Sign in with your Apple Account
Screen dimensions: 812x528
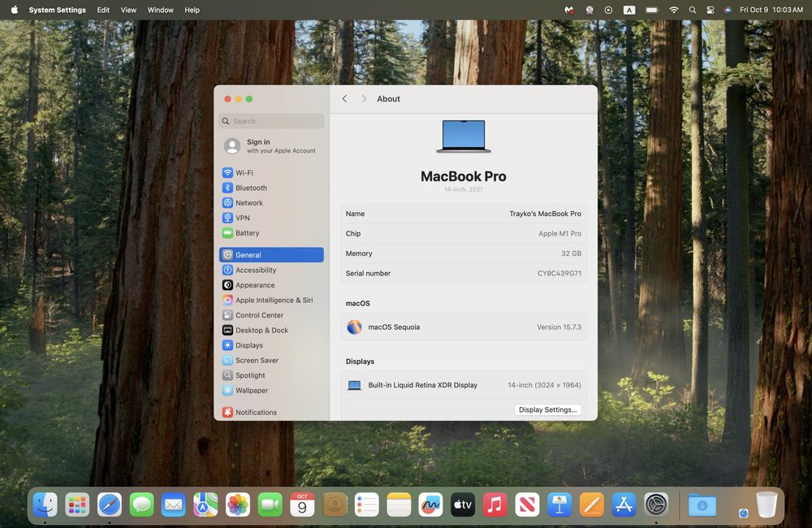coord(271,145)
